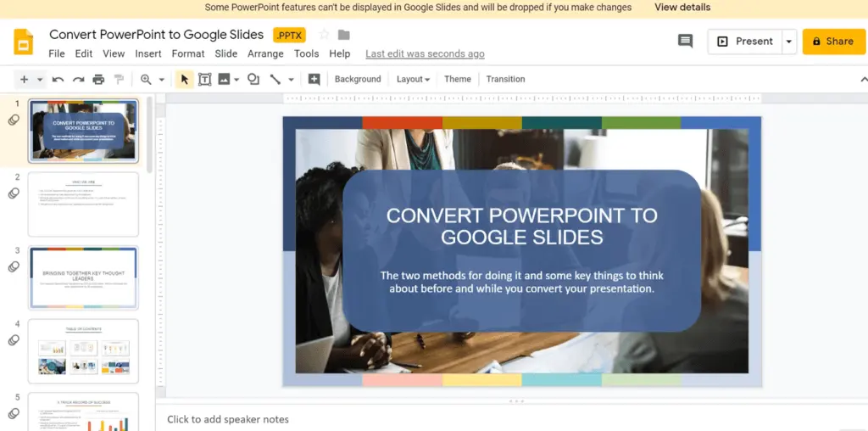Open the Slide menu
The width and height of the screenshot is (868, 431).
click(225, 53)
